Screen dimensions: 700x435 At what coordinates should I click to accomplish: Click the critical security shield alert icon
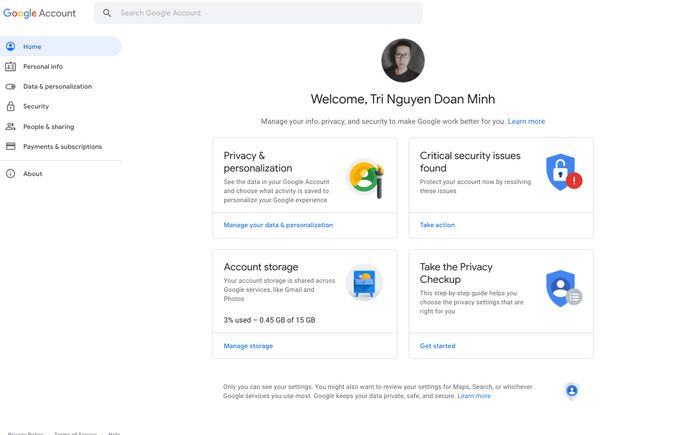[564, 172]
